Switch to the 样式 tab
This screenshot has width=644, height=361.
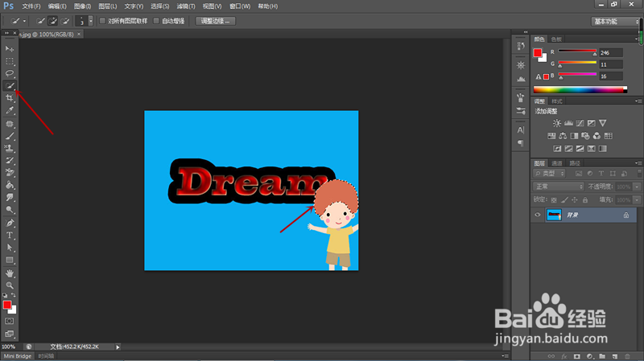click(x=557, y=101)
